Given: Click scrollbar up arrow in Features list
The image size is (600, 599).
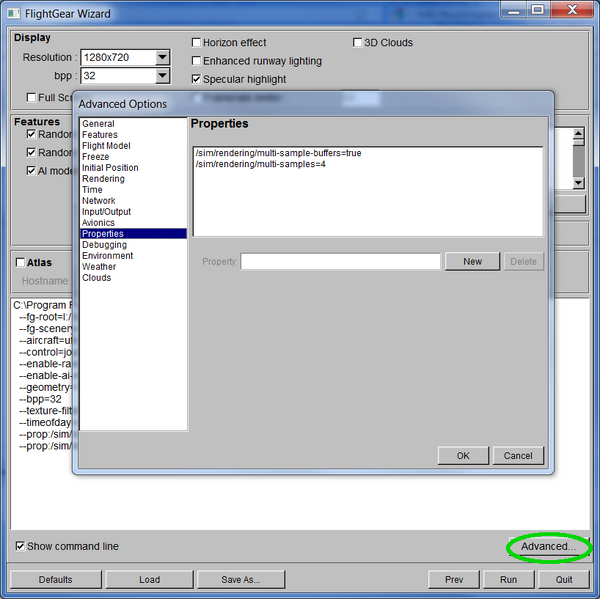Looking at the screenshot, I should 578,134.
